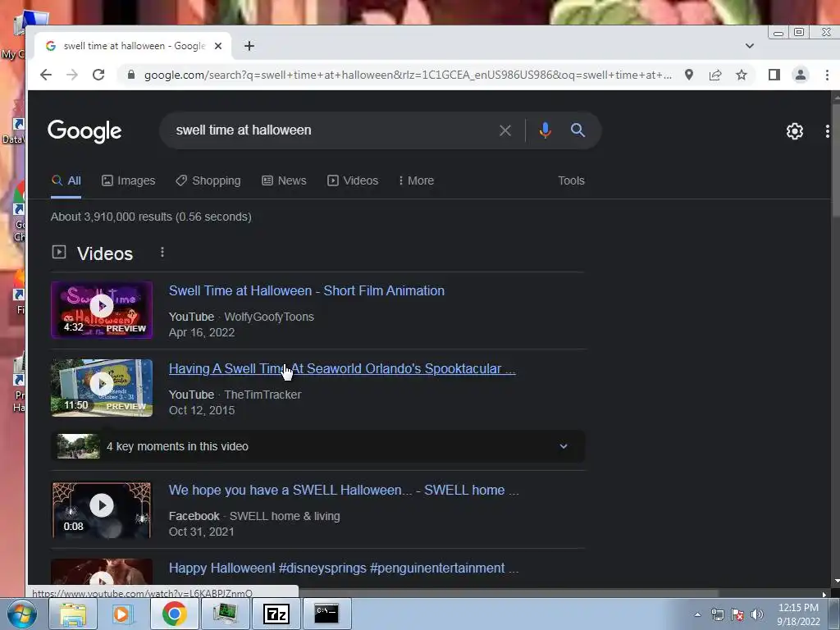Open 'We hope you have a SWELL Halloween' link
This screenshot has height=630, width=840.
tap(344, 491)
